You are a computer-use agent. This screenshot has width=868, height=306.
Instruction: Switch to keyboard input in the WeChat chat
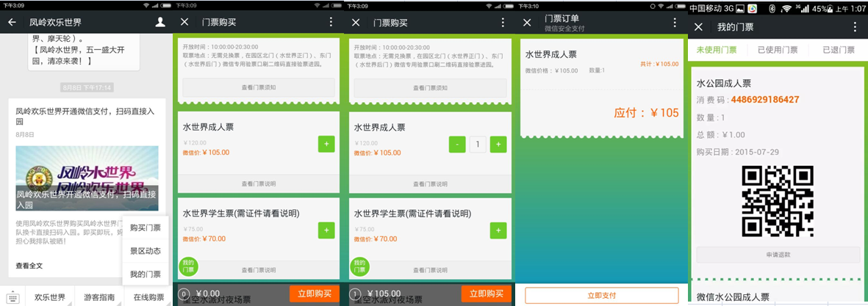(12, 298)
